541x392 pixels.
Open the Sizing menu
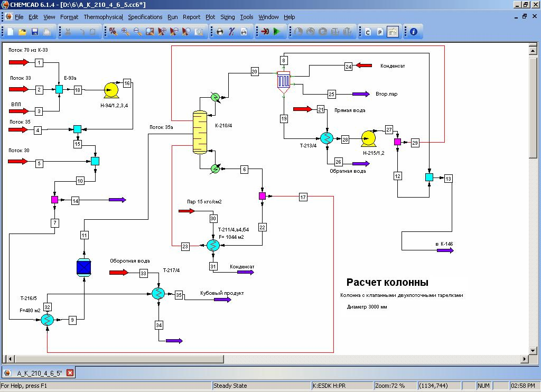[227, 17]
